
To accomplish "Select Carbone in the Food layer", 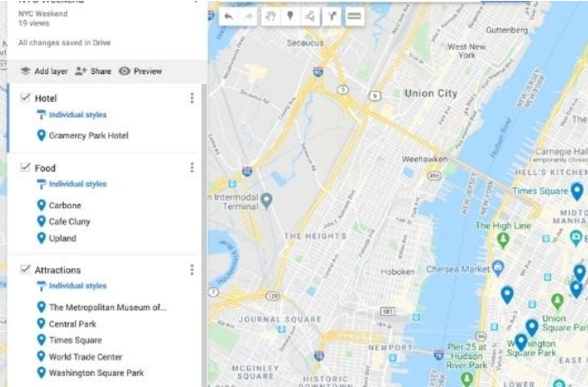I will click(x=65, y=206).
